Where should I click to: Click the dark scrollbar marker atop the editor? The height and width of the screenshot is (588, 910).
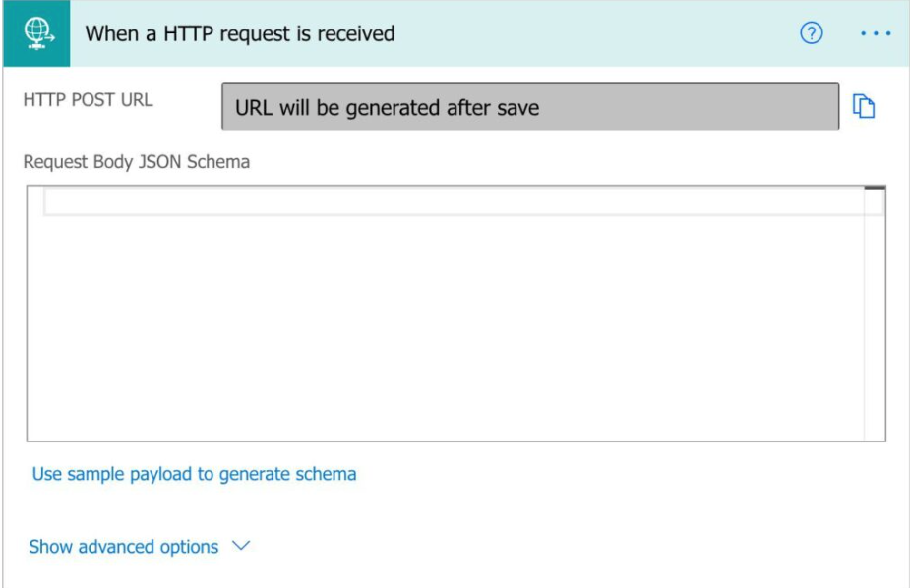pos(875,188)
